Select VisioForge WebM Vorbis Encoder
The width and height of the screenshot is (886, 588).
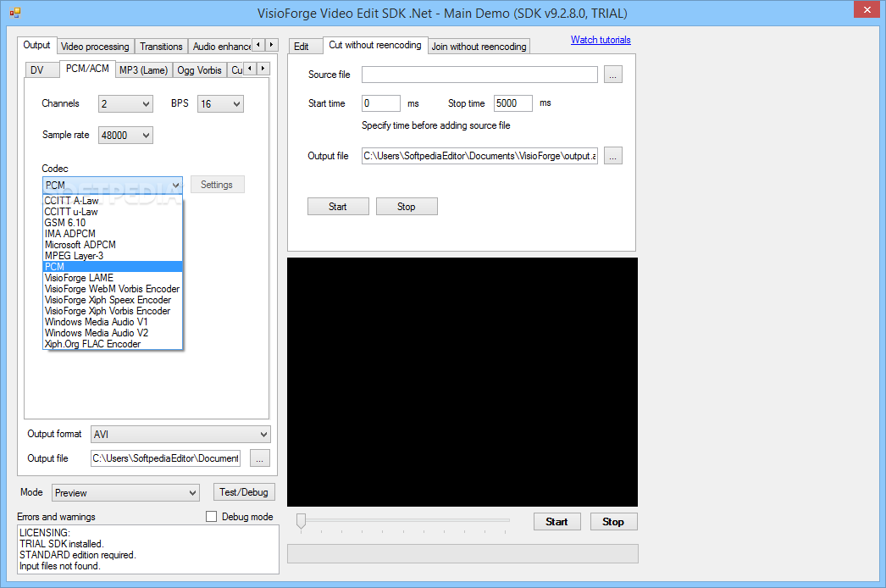113,289
